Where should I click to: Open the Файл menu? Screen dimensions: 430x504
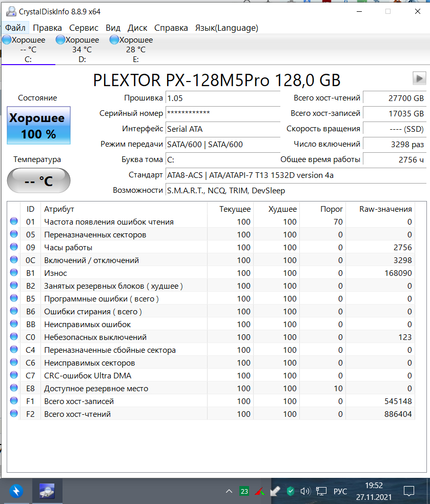[15, 28]
